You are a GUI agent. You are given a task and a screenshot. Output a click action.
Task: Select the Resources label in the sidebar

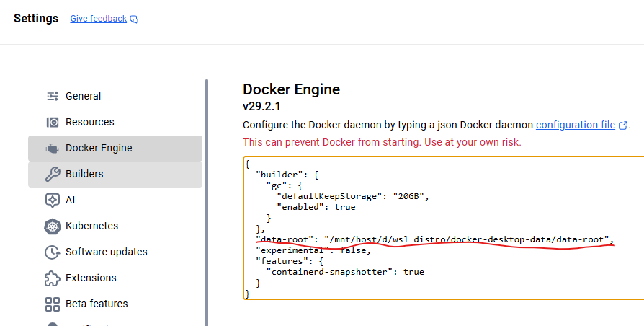pos(89,122)
